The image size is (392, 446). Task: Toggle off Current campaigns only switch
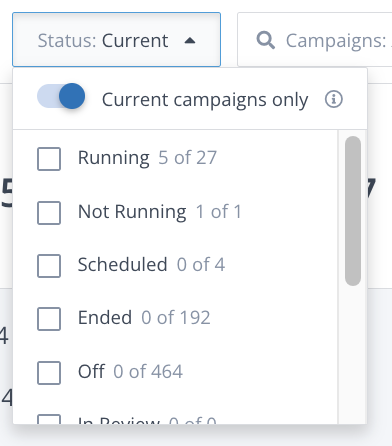point(61,96)
